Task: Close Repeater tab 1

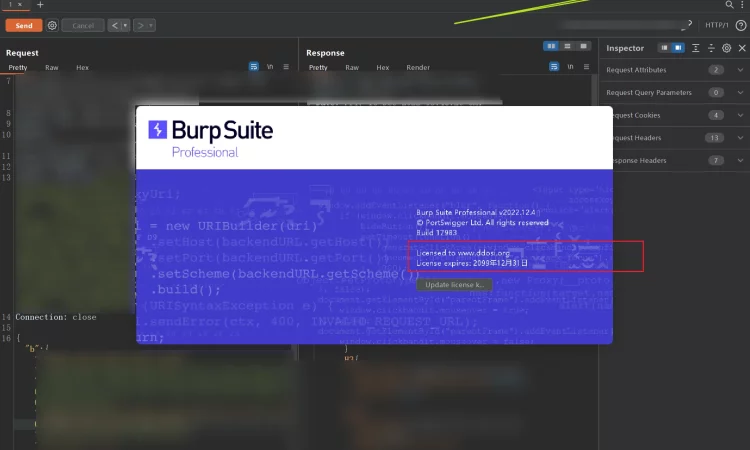Action: pos(20,4)
